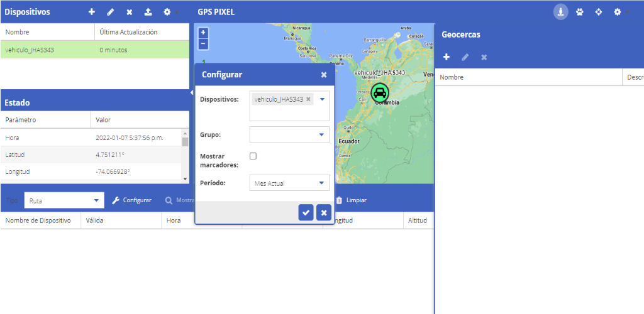Enable Mostrar marcadores checkbox
This screenshot has width=644, height=314.
253,156
